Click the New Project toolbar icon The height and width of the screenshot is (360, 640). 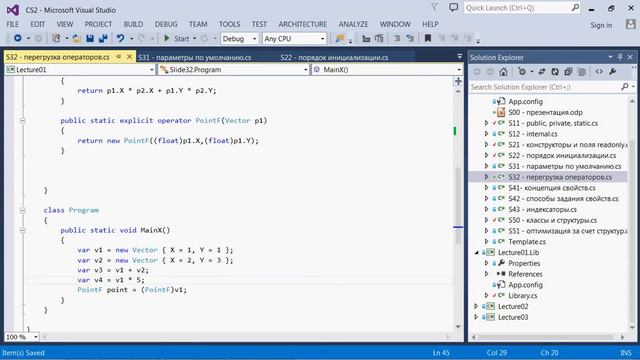pos(56,38)
